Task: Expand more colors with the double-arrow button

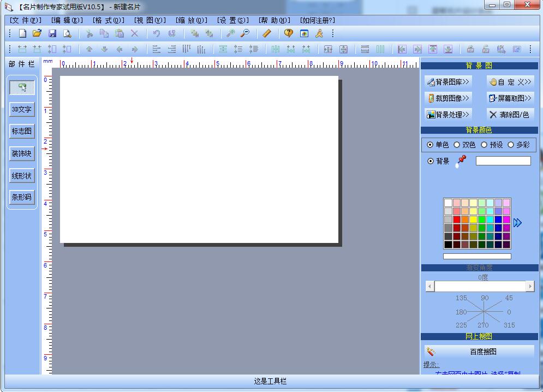Action: (518, 223)
